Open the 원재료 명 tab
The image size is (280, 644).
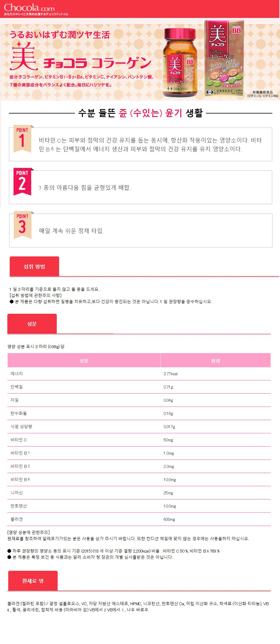pos(33,581)
